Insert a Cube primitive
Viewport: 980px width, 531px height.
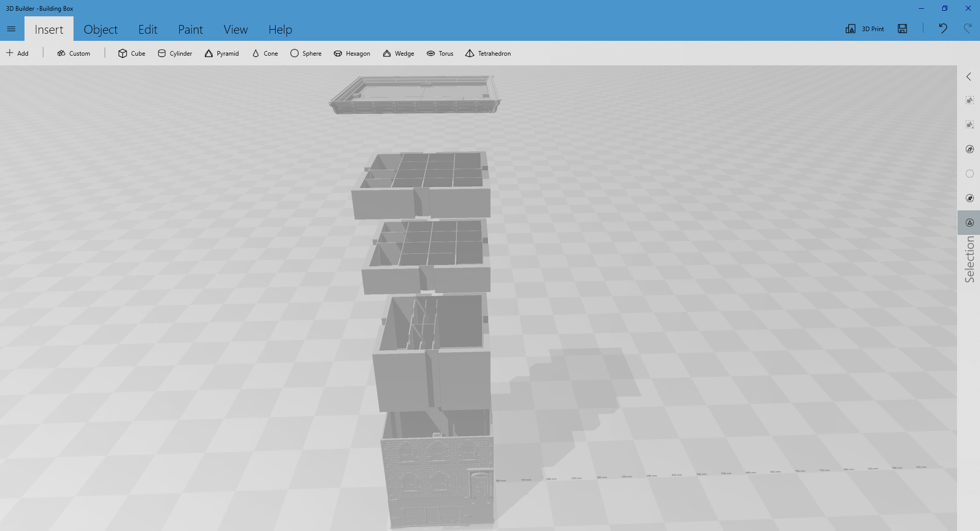click(132, 53)
